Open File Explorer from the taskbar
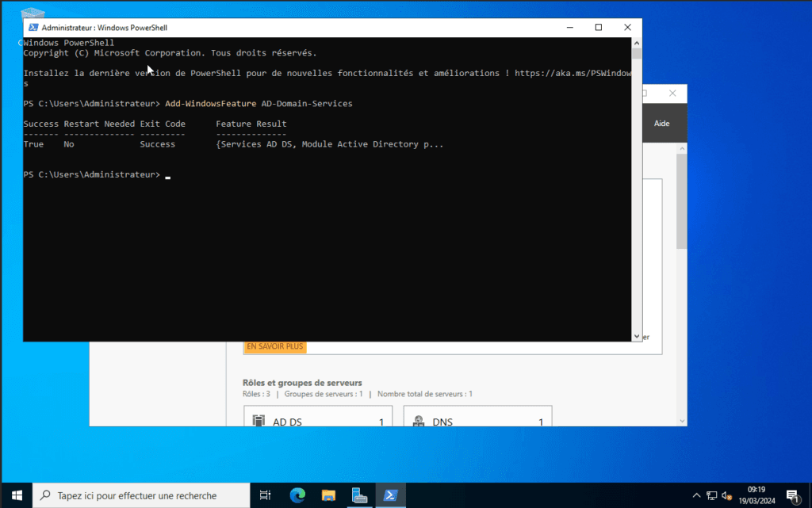The width and height of the screenshot is (812, 508). tap(328, 495)
